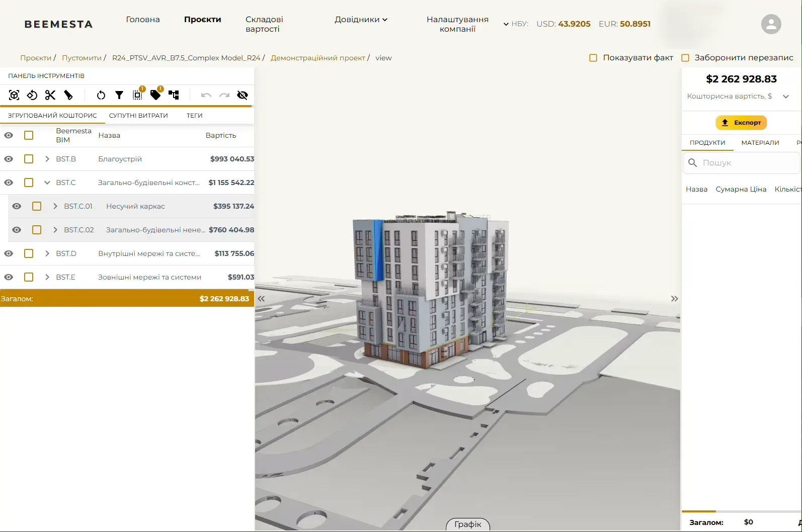Toggle visibility of BST.B Благоустрій row

(x=9, y=159)
